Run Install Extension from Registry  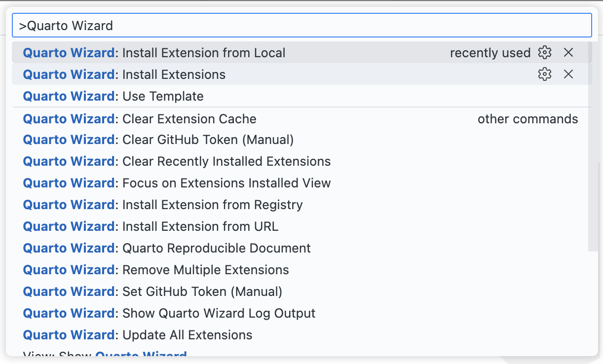pyautogui.click(x=212, y=205)
